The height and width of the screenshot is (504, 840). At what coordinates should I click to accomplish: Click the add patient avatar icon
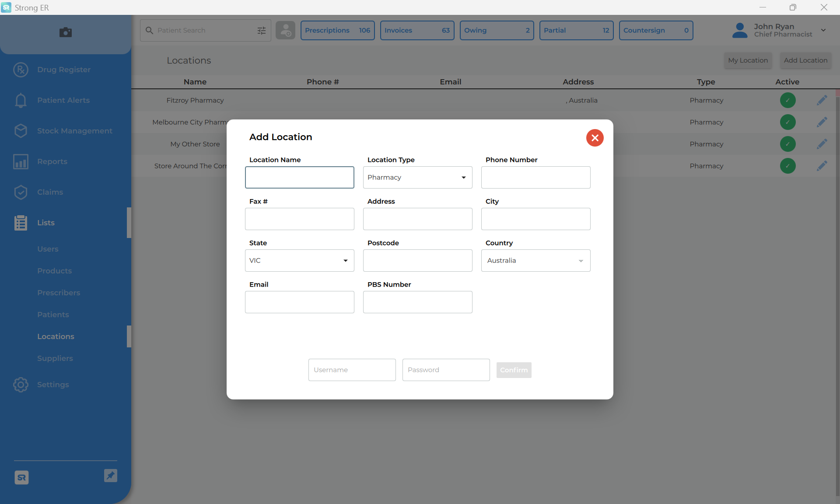pyautogui.click(x=285, y=30)
